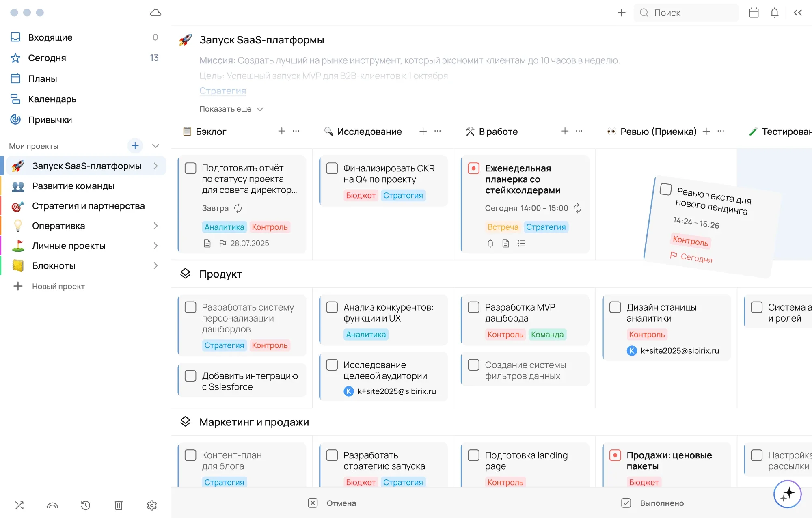Open notifications bell in top bar
Viewport: 812px width, 518px height.
pyautogui.click(x=775, y=13)
